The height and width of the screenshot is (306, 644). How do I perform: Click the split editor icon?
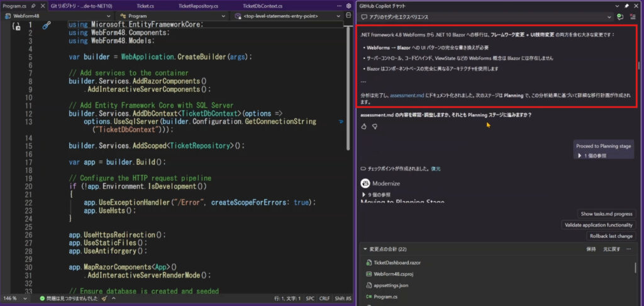click(x=349, y=16)
